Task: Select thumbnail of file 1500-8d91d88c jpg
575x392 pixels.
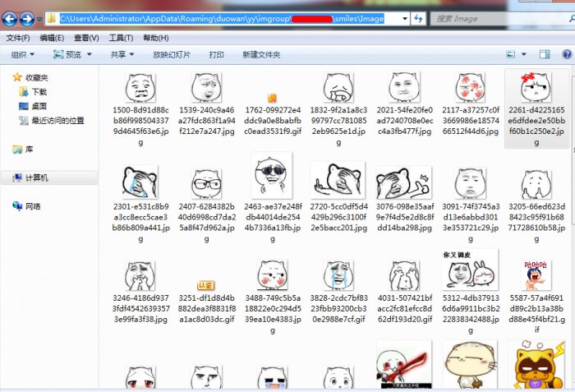Action: click(x=140, y=88)
